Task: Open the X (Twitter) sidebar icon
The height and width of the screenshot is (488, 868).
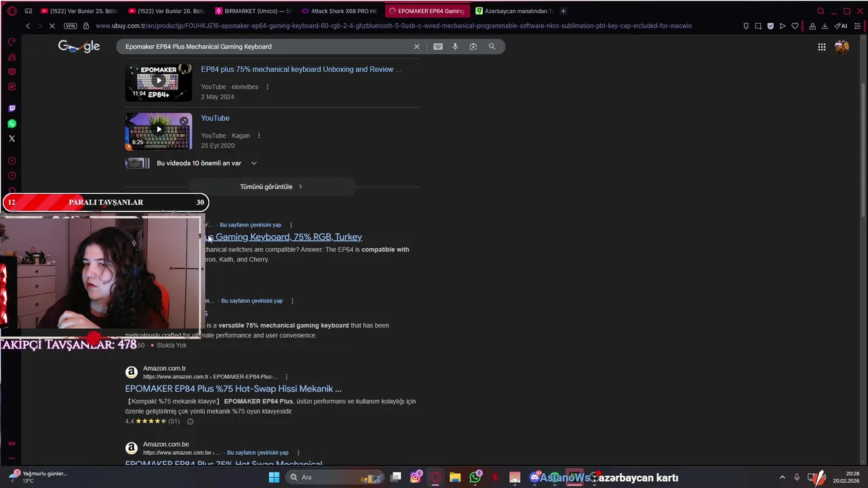Action: pyautogui.click(x=12, y=138)
